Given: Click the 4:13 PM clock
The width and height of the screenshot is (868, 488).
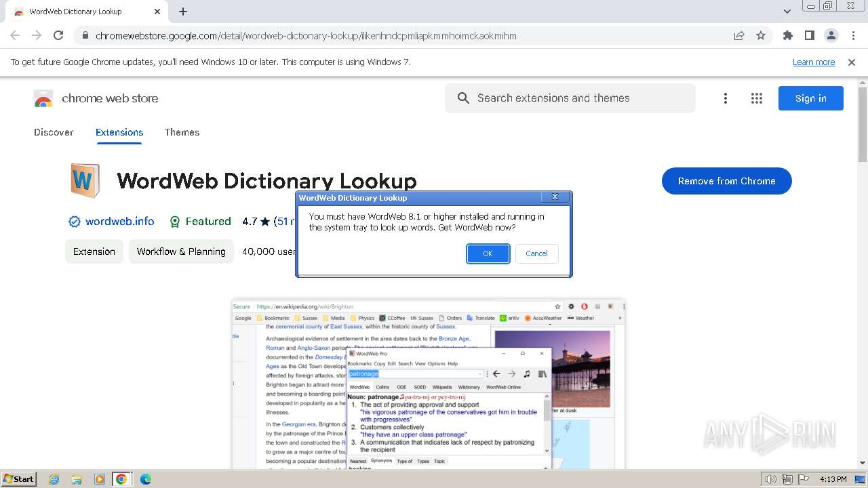Looking at the screenshot, I should coord(833,479).
